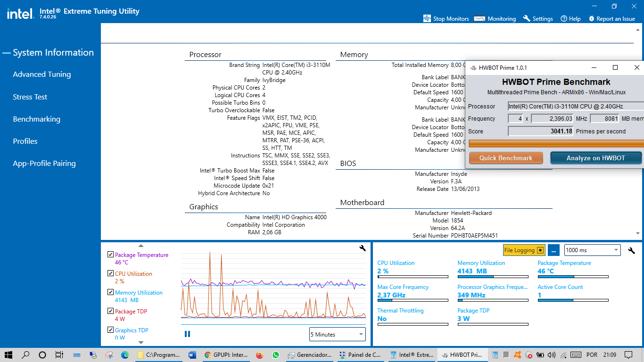Uncheck Memory Utilization graph checkbox

(x=111, y=292)
